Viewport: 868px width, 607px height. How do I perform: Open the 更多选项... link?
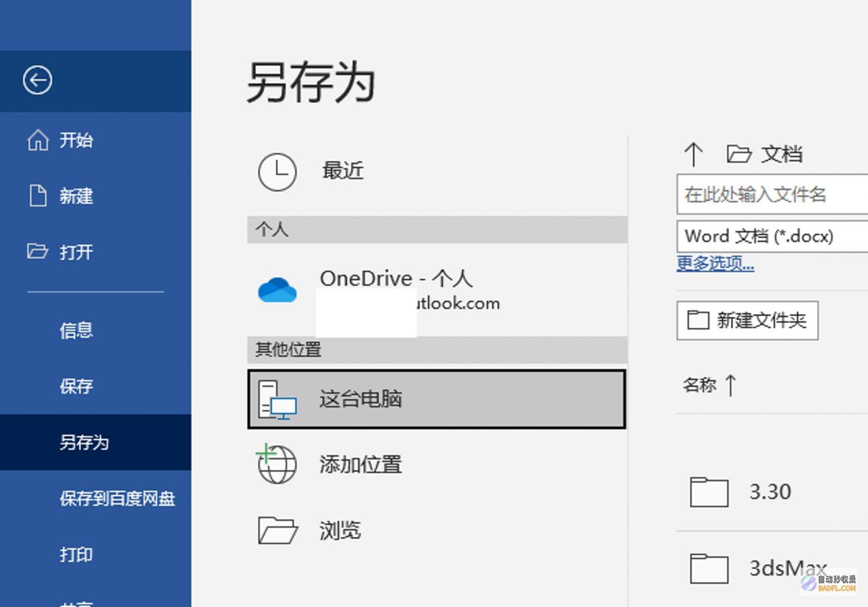point(715,263)
